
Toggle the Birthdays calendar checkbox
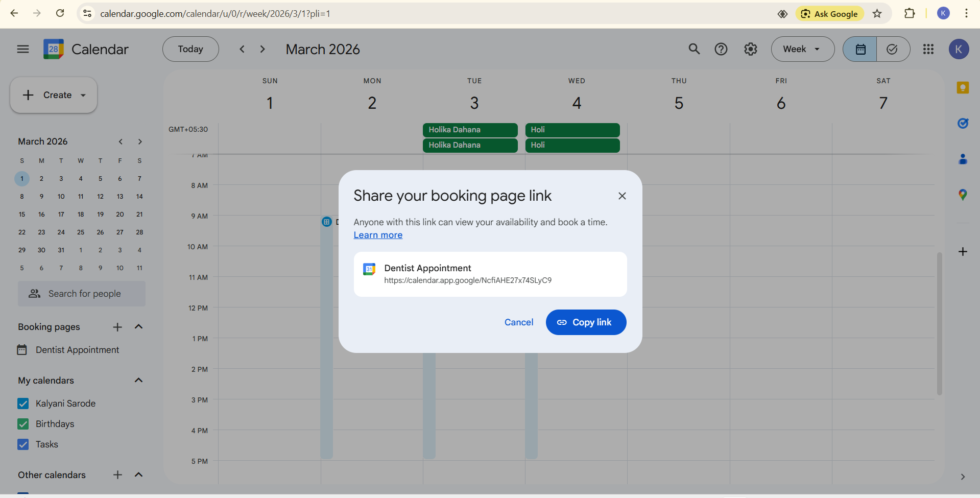23,424
